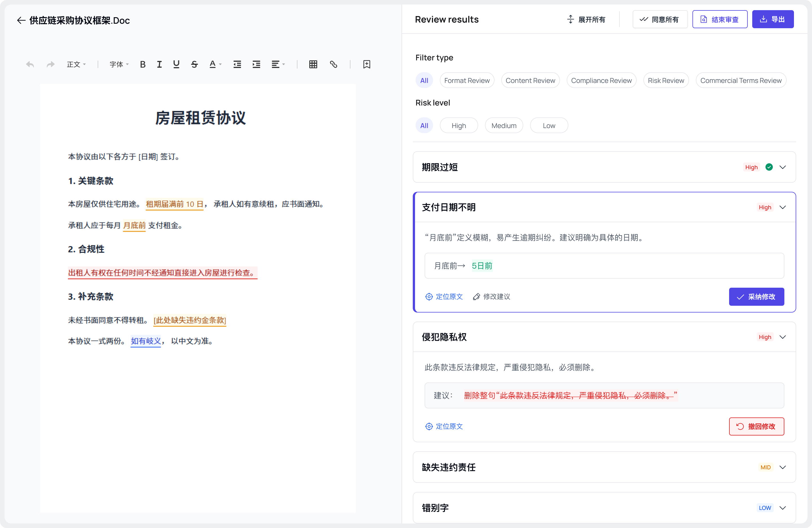Click the document title 房屋租赁协议
Screen dimensions: 812x528
[200, 118]
